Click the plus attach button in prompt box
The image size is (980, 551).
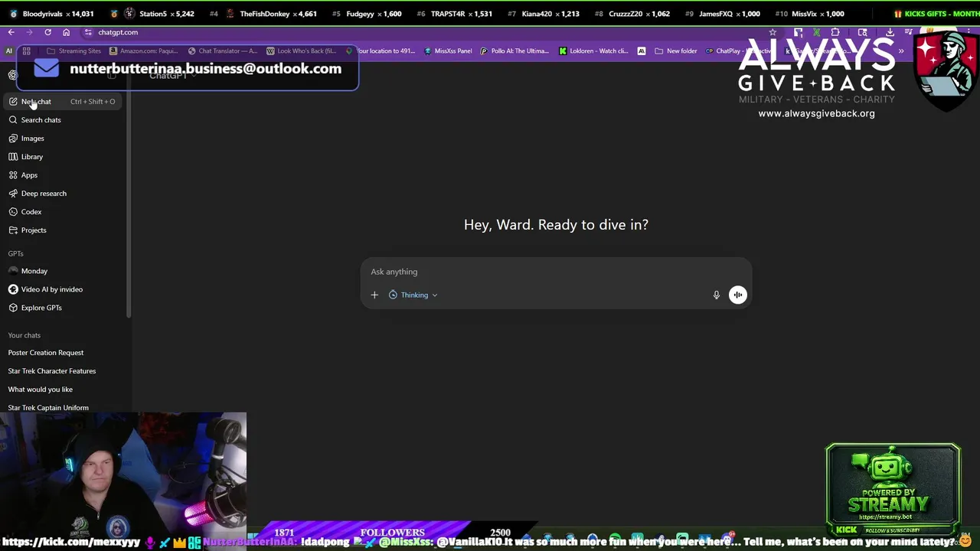coord(374,295)
